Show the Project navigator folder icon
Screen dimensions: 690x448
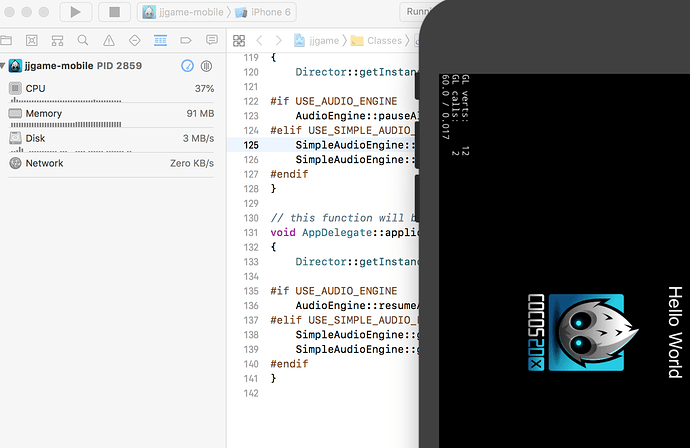coord(6,40)
